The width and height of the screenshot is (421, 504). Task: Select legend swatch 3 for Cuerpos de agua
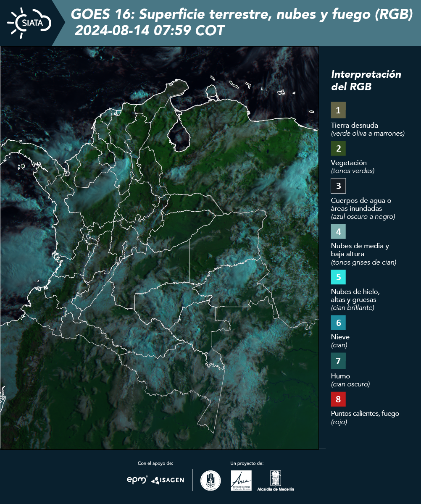click(x=338, y=185)
